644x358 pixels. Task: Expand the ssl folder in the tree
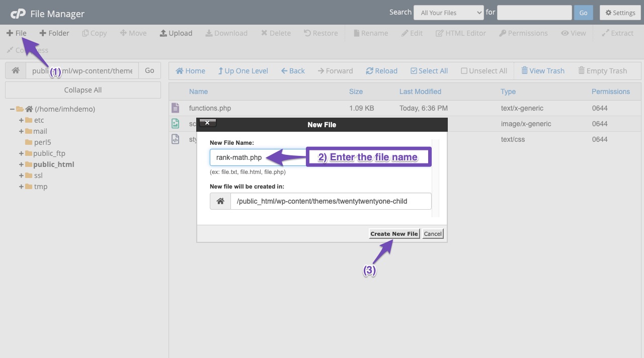coord(21,175)
